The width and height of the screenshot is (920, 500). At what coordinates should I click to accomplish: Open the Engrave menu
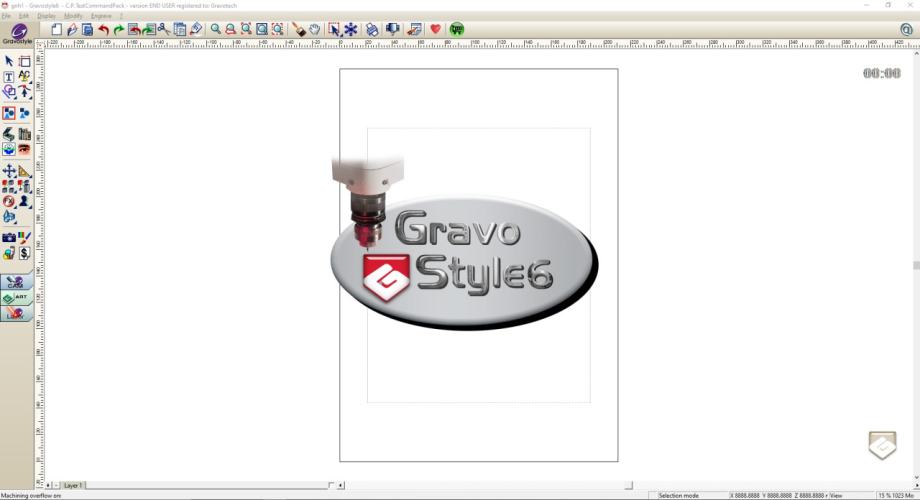tap(101, 16)
